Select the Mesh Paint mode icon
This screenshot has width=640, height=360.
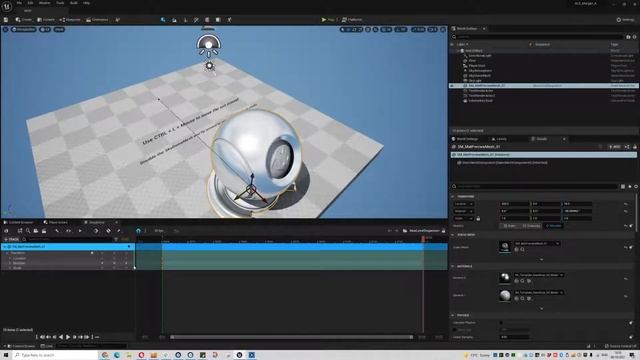point(196,20)
